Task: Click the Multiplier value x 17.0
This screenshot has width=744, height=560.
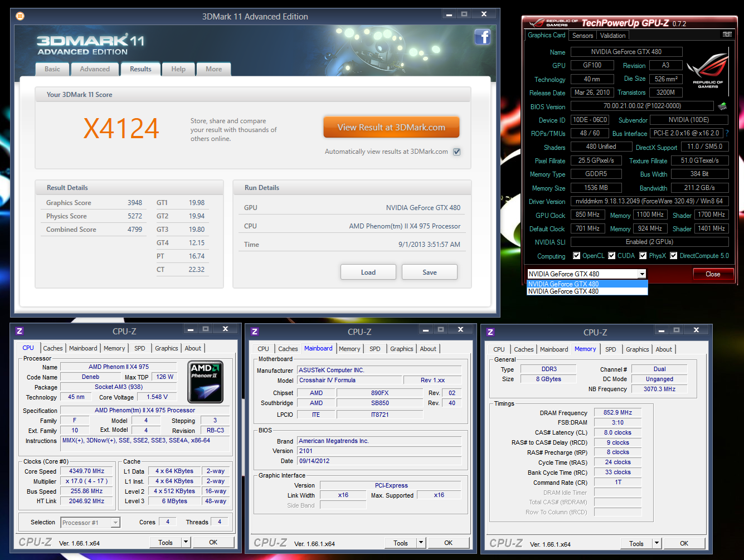Action: click(x=87, y=481)
